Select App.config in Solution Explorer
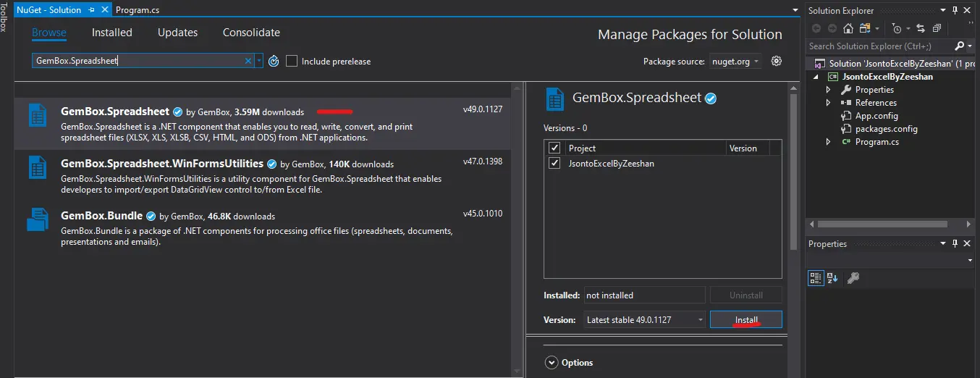The height and width of the screenshot is (378, 980). (876, 116)
